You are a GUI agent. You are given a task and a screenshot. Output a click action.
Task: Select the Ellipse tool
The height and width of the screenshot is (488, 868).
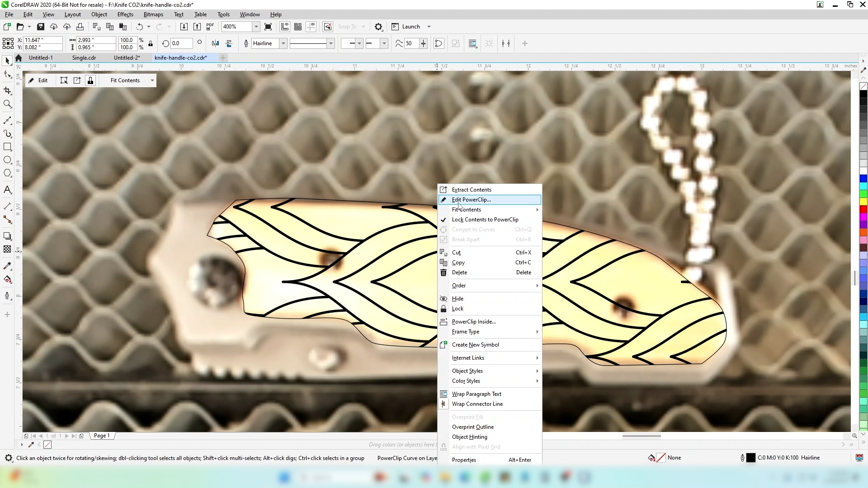click(x=7, y=160)
